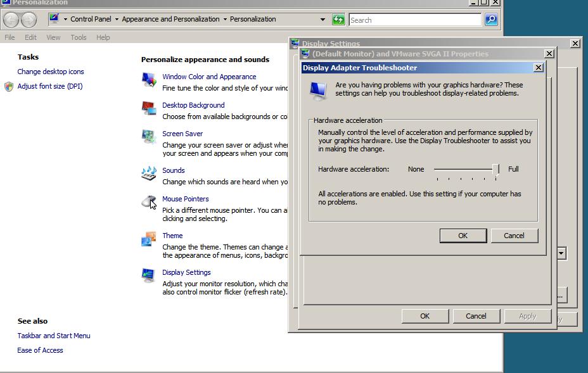Screen dimensions: 588x373
Task: Click the shield icon beside Adjust font size
Action: tap(9, 87)
